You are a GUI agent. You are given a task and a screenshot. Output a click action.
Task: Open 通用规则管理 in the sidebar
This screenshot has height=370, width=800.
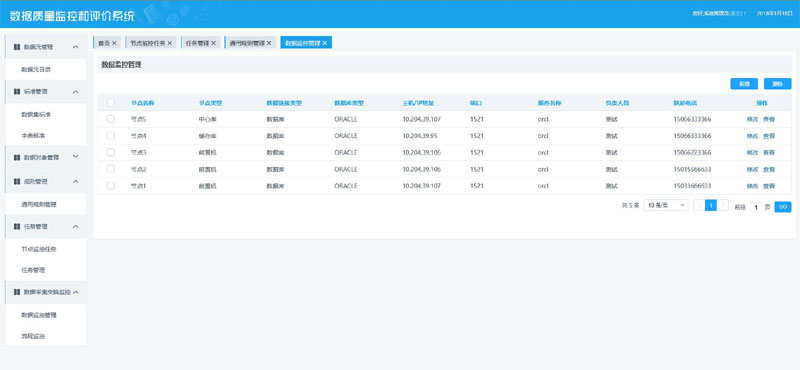pos(39,204)
